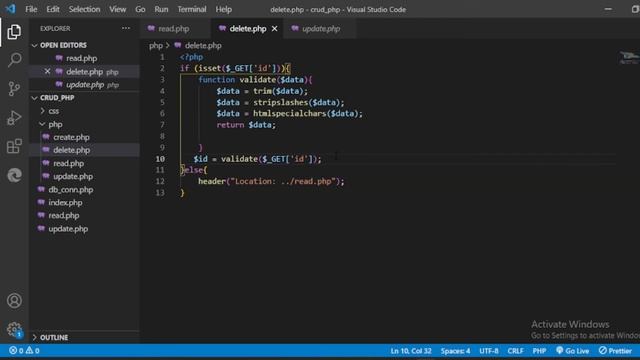Viewport: 640px width, 360px height.
Task: Expand the Outline section
Action: (54, 338)
